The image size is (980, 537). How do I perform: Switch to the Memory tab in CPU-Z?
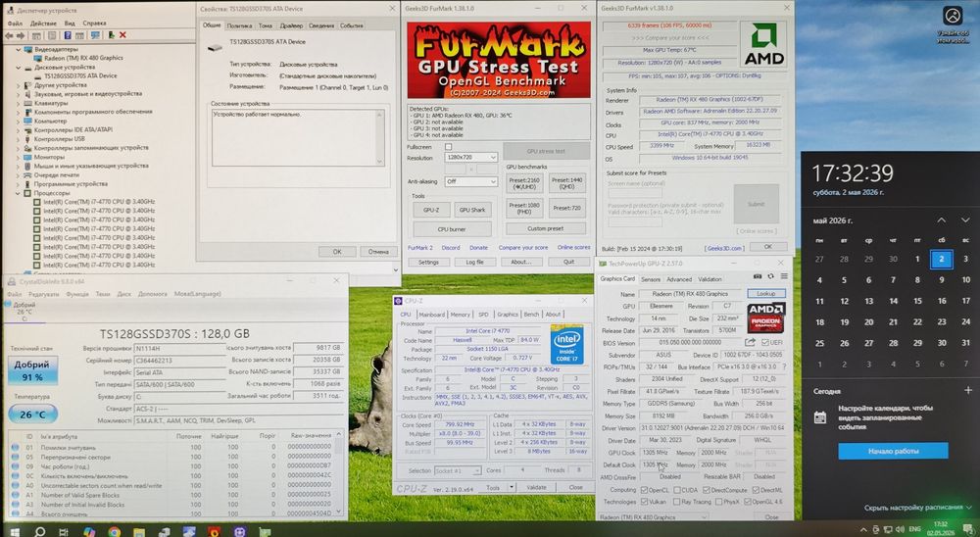(x=460, y=315)
